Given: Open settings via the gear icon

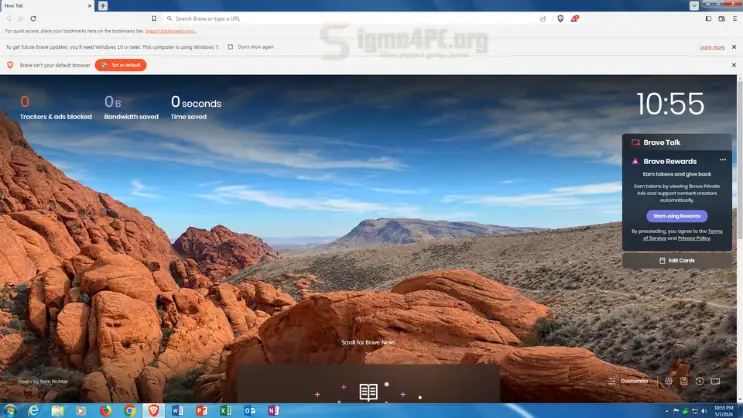Looking at the screenshot, I should tap(668, 381).
